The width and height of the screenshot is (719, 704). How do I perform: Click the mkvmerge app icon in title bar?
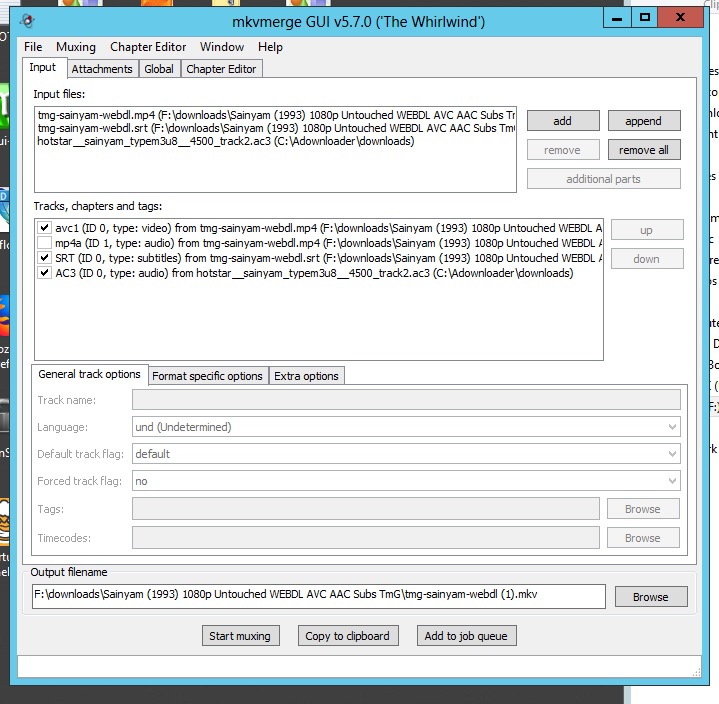(28, 19)
